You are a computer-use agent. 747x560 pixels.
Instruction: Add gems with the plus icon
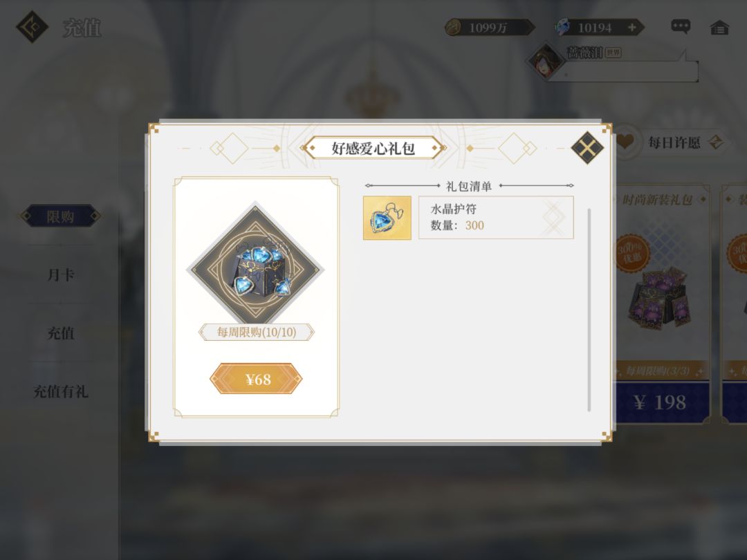point(631,28)
